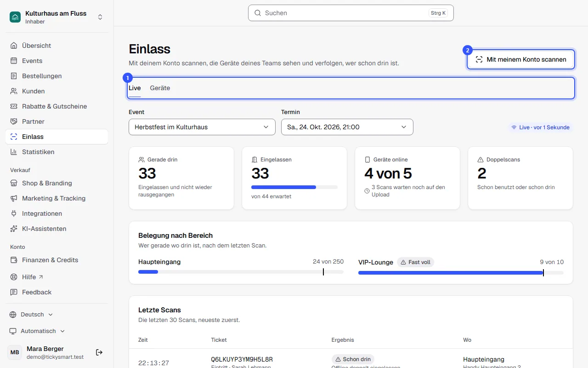Viewport: 588px width, 368px height.
Task: Focus the Suchen search field
Action: click(351, 13)
